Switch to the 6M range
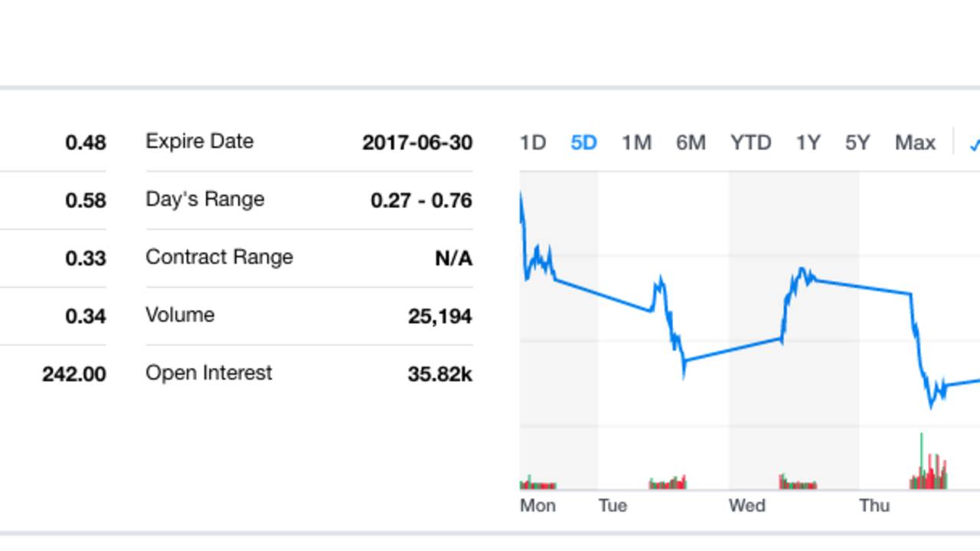Image resolution: width=980 pixels, height=551 pixels. [x=691, y=143]
